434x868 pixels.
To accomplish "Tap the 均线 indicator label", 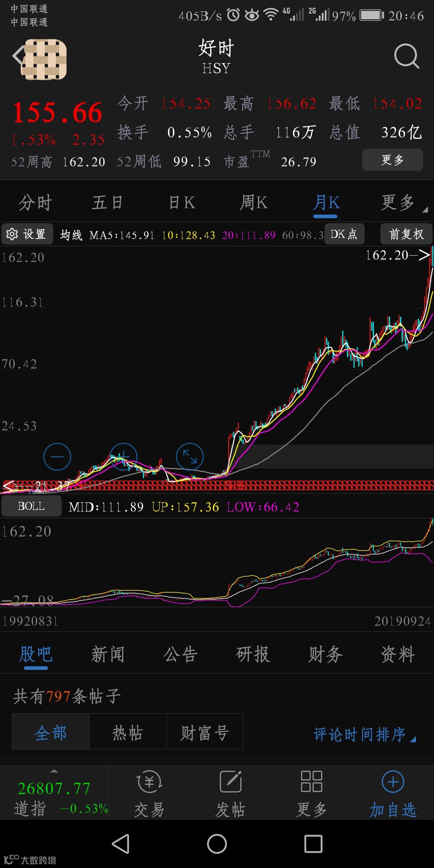I will 71,235.
